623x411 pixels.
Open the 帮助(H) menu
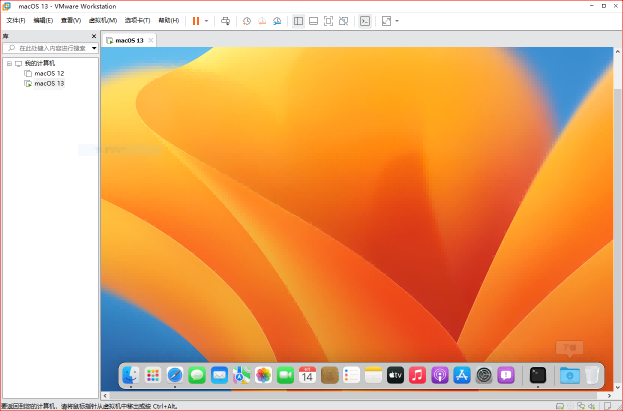tap(169, 20)
